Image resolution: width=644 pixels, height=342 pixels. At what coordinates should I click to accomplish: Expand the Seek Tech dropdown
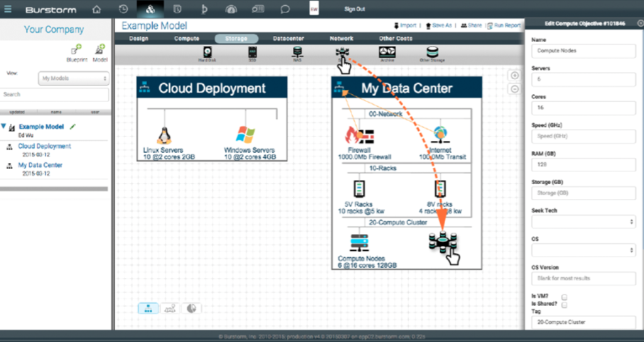click(583, 222)
